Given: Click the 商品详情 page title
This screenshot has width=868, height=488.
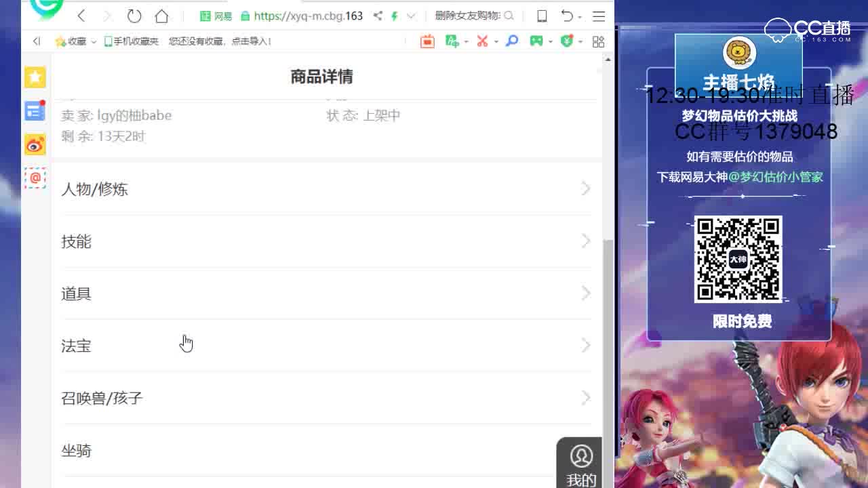Looking at the screenshot, I should (x=321, y=77).
